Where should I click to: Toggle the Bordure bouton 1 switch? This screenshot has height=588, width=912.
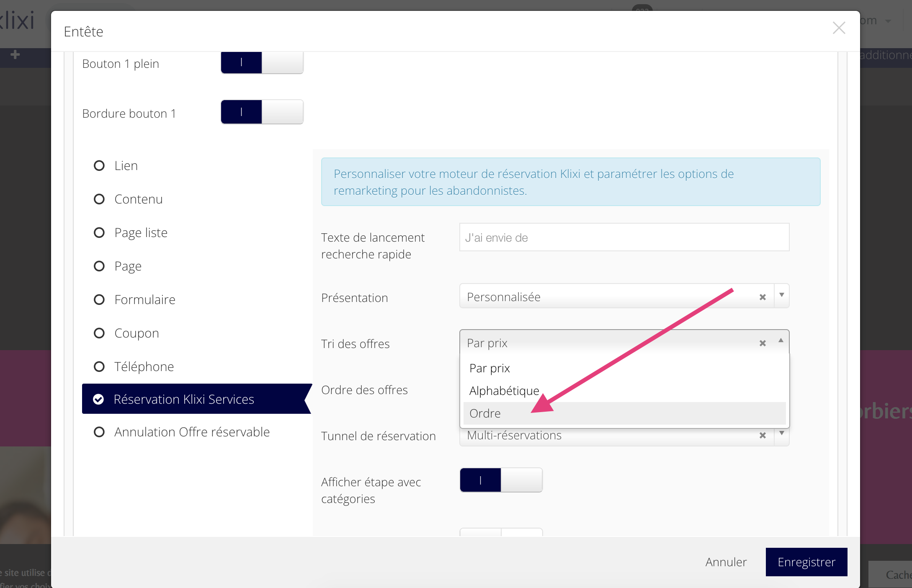click(262, 112)
